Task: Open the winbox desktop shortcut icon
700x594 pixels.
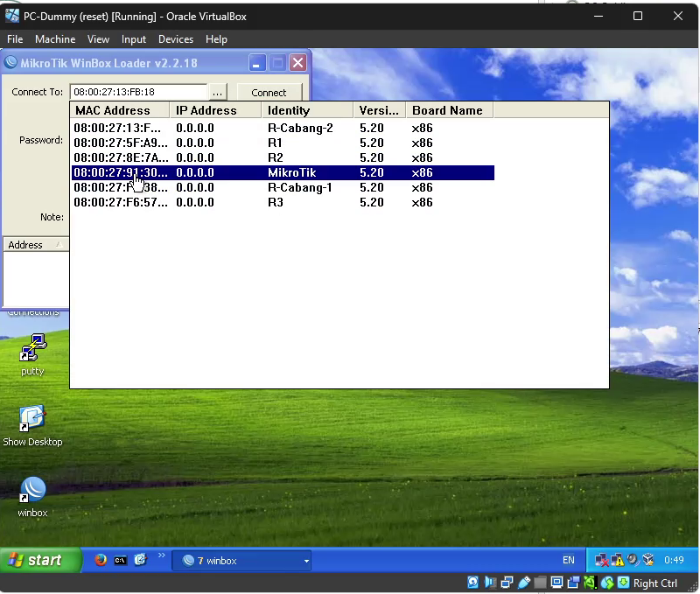Action: (x=32, y=490)
